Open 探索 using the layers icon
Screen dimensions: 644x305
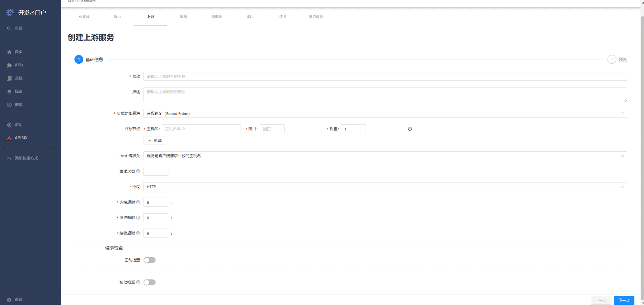point(9,91)
